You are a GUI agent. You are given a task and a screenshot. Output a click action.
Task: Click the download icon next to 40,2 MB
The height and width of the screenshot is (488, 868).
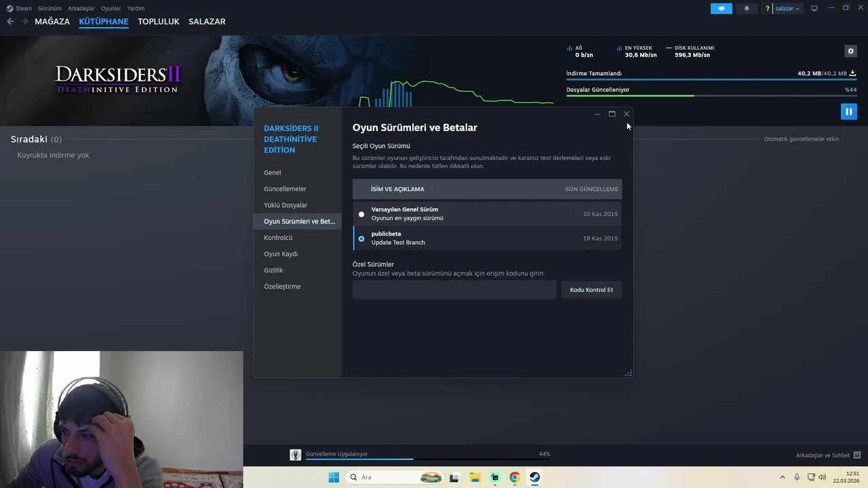(852, 73)
